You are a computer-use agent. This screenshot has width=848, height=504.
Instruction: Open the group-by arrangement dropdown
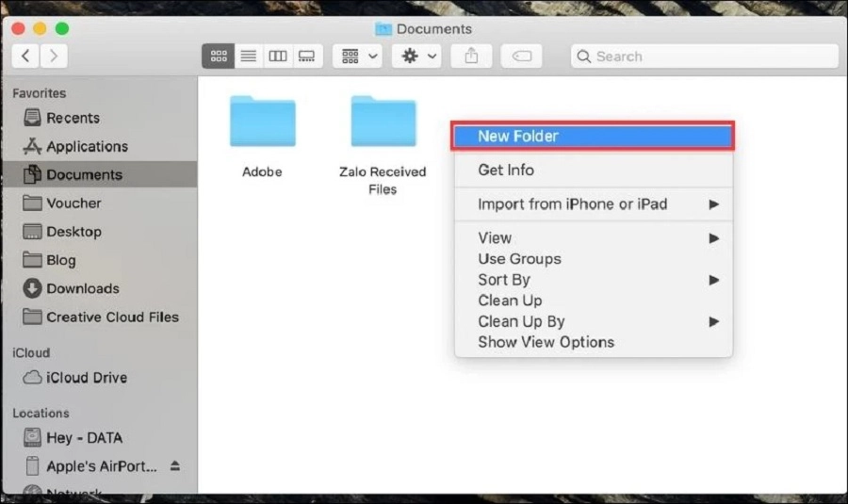358,56
